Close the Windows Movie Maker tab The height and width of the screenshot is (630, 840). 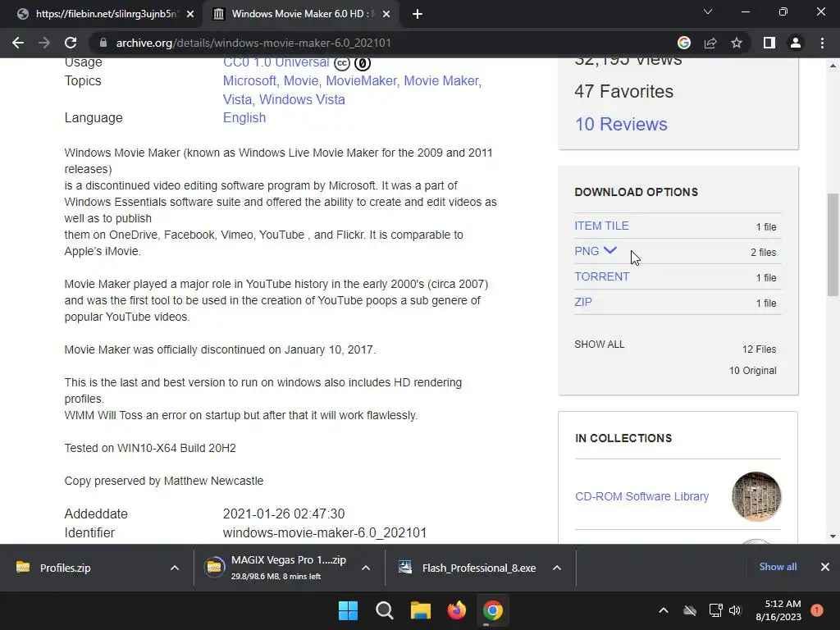click(x=386, y=14)
